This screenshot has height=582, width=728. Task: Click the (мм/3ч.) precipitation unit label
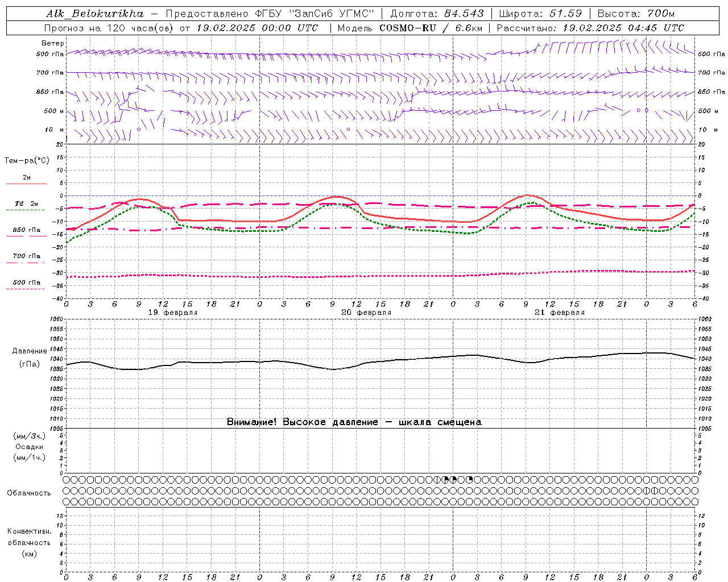tap(30, 436)
